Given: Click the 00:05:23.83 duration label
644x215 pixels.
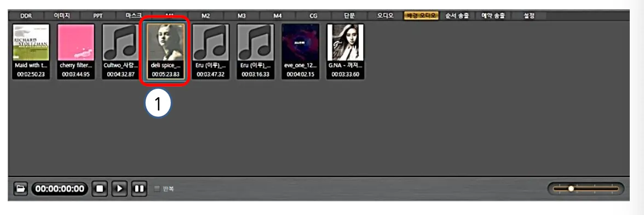Looking at the screenshot, I should pos(165,75).
